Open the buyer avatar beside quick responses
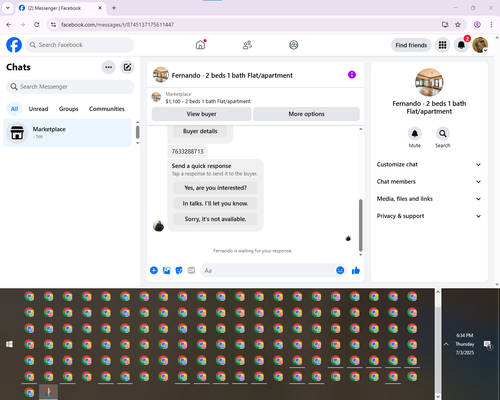Image resolution: width=500 pixels, height=400 pixels. (x=159, y=226)
